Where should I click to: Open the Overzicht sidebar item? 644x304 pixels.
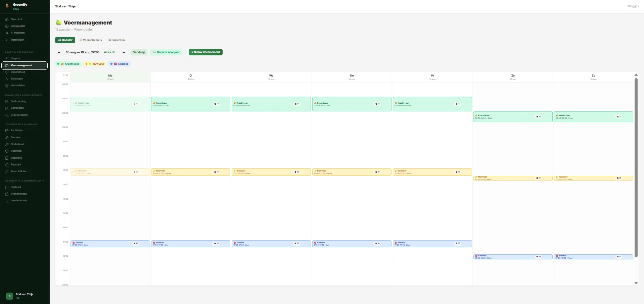(25, 19)
